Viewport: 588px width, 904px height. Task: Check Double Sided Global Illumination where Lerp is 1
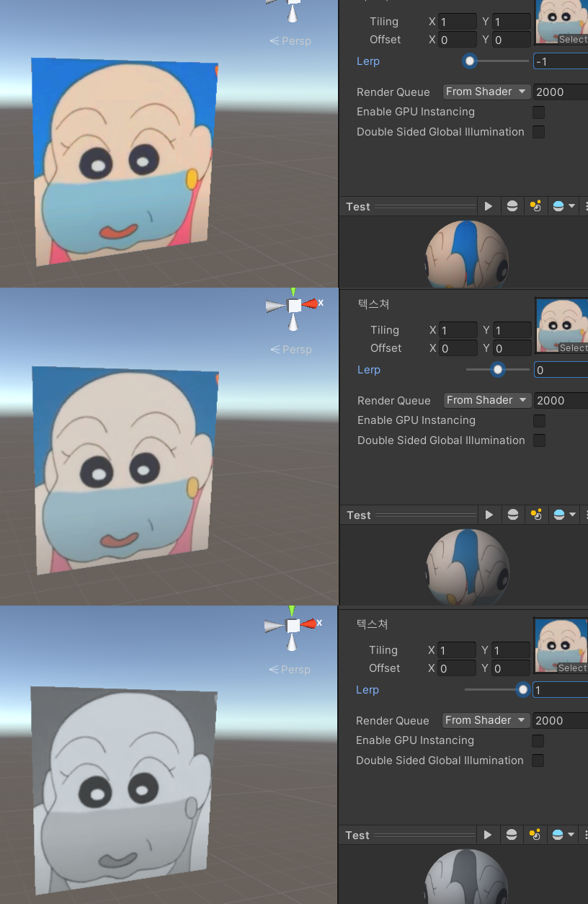click(x=538, y=761)
